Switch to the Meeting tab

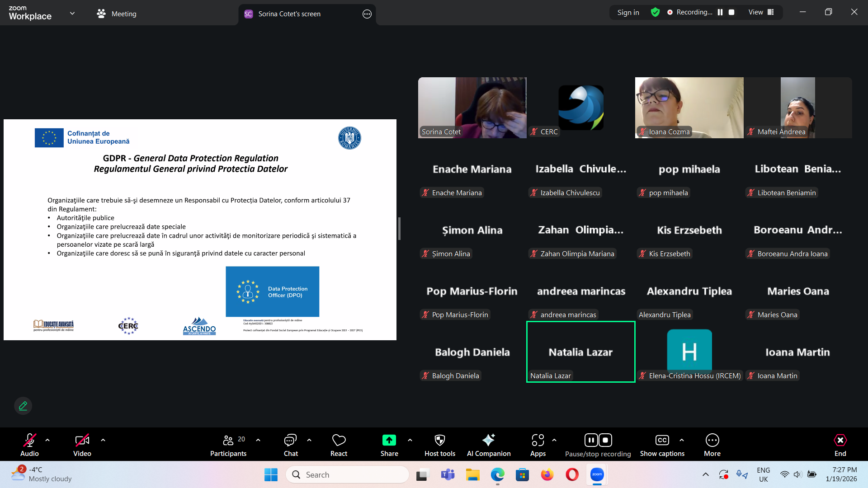pos(117,14)
